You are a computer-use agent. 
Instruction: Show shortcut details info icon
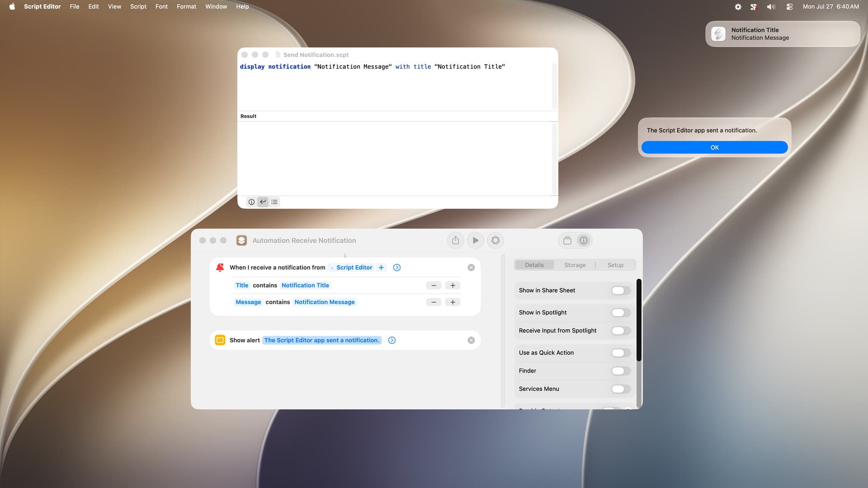[584, 240]
